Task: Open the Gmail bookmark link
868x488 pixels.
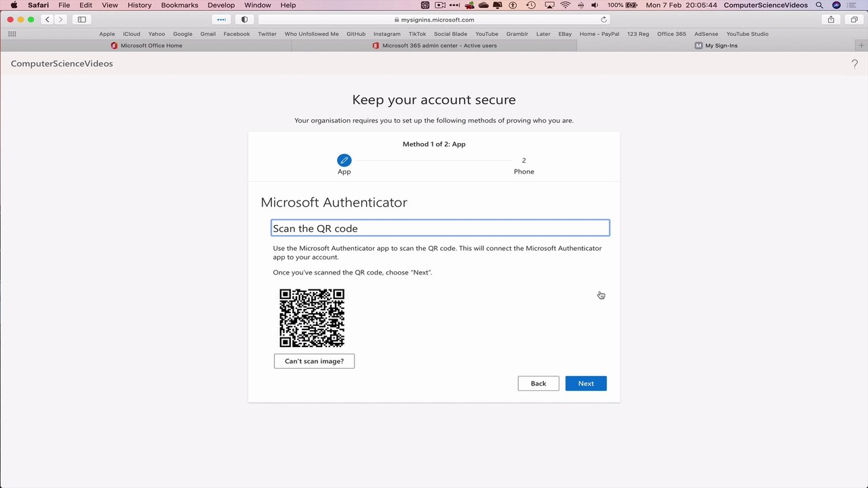Action: tap(208, 34)
